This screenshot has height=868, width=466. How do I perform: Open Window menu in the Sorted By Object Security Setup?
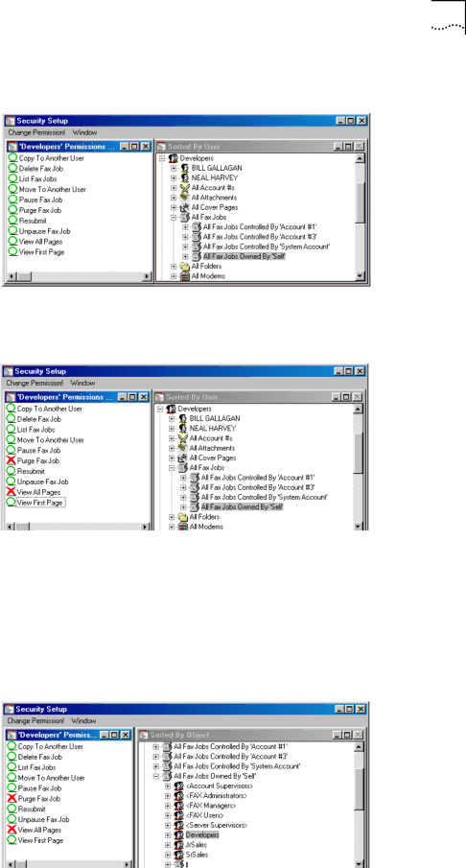coord(83,720)
